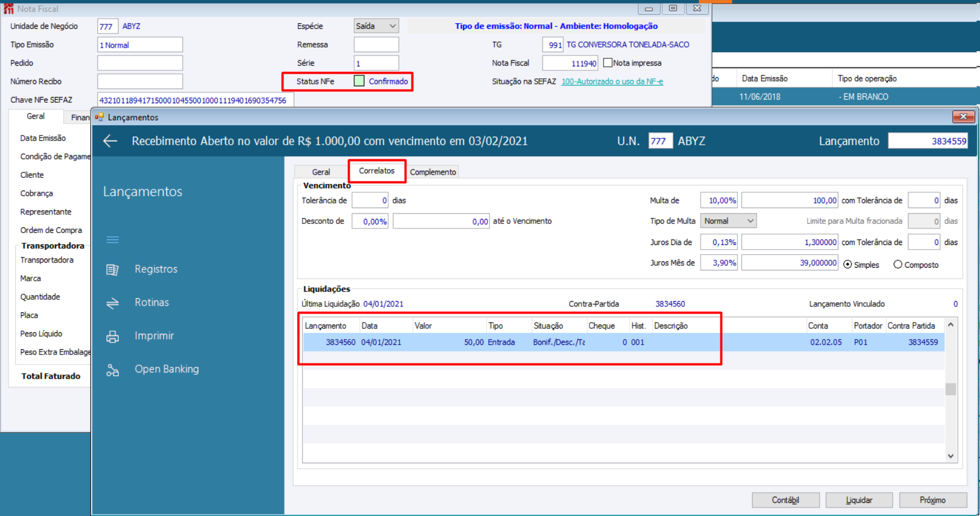
Task: Expand the Tipo de Multa dropdown
Action: pos(728,221)
